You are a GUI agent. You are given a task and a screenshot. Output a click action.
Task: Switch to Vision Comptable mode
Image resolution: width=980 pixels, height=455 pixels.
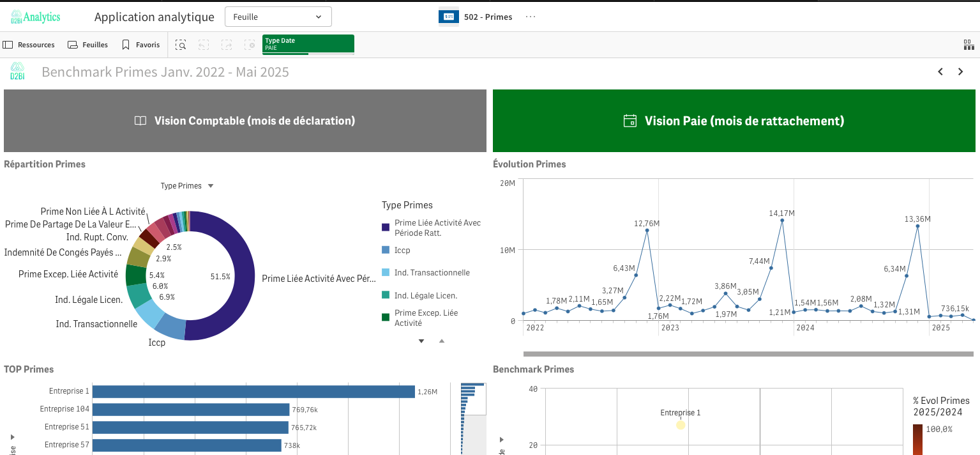click(x=245, y=121)
